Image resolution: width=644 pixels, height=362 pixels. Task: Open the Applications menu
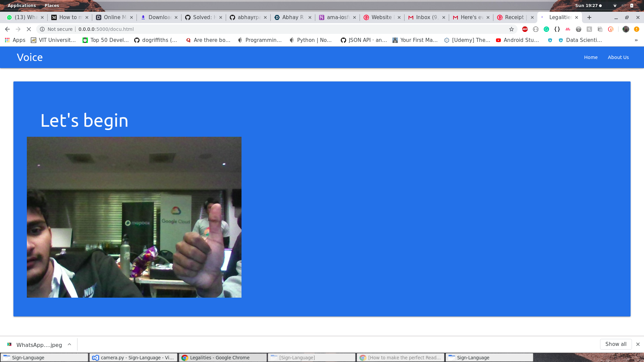(22, 5)
